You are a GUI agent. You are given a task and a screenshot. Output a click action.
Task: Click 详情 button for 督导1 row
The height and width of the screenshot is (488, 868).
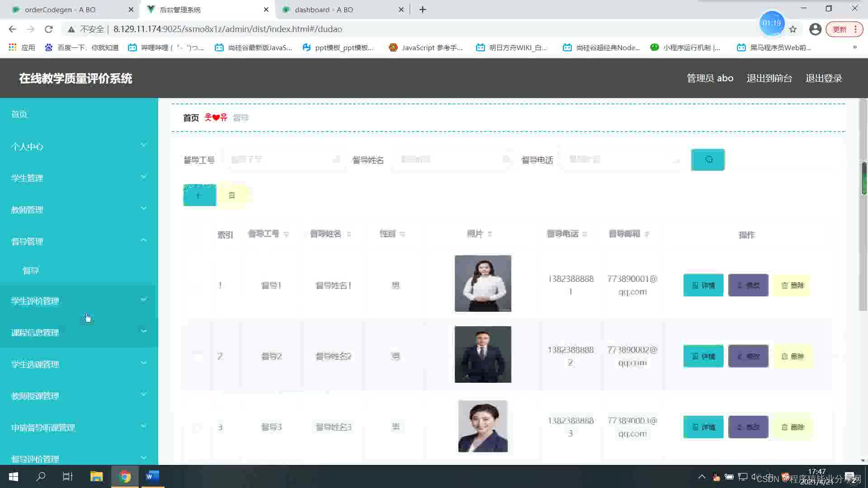click(703, 285)
